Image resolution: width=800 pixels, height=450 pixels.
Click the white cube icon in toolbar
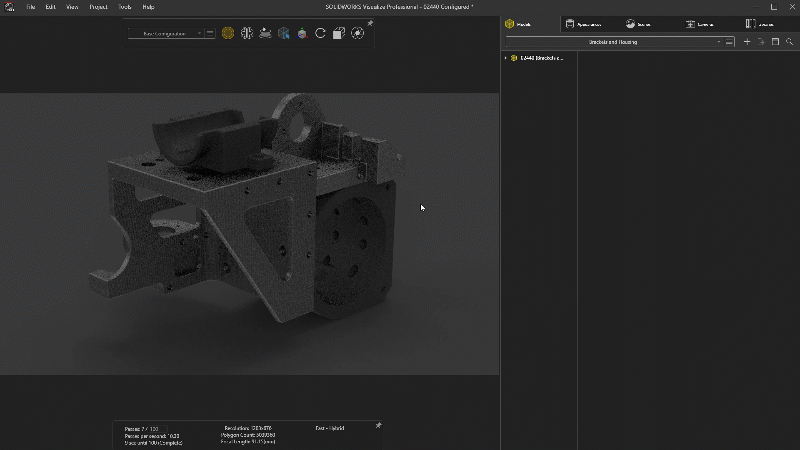point(339,33)
